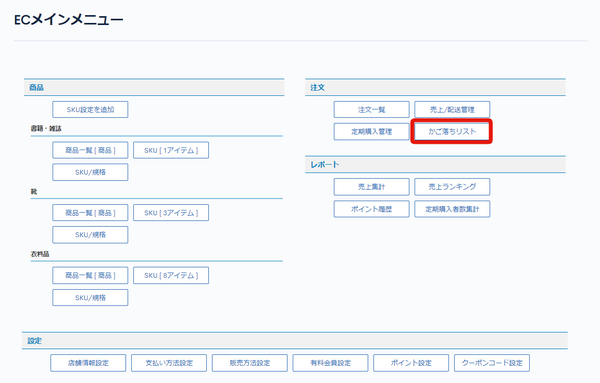
Task: Go to 支払い方法設定
Action: 169,363
